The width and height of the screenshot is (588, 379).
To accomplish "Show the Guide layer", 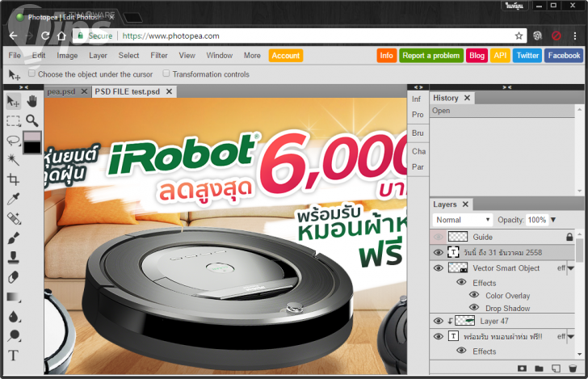I will tap(438, 237).
